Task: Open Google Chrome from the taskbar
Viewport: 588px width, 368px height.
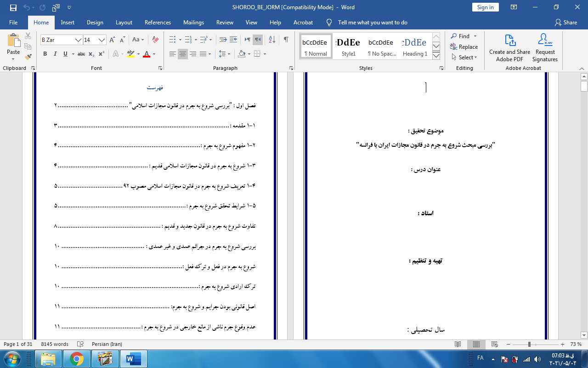Action: (77, 358)
